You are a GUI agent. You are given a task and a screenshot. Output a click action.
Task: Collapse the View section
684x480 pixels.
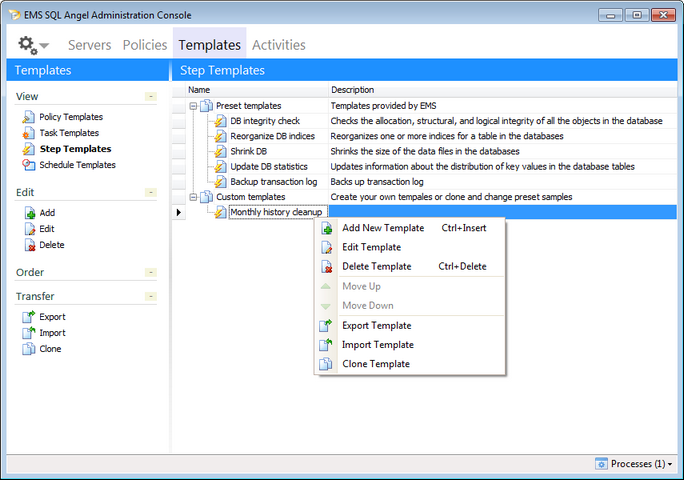(x=151, y=96)
